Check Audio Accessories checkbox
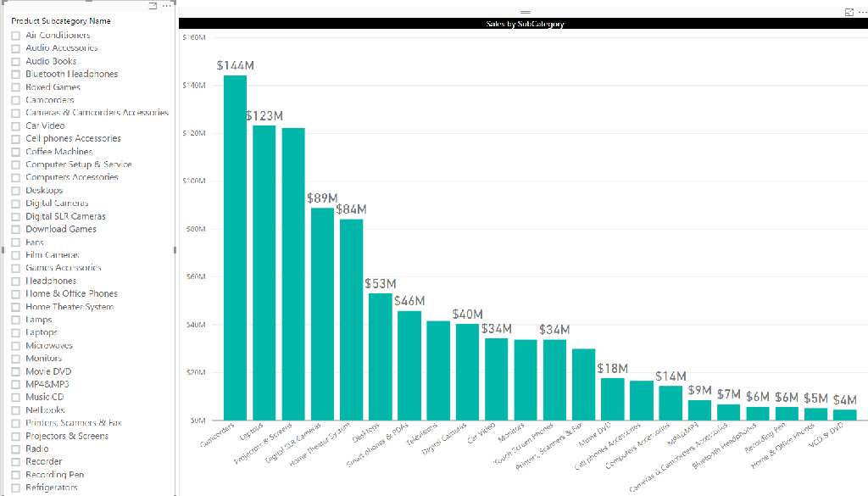Viewport: 868px width, 496px height. pos(15,48)
